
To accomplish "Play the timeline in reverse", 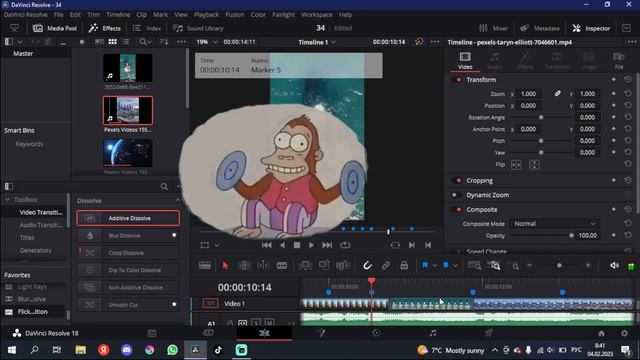I will (x=282, y=245).
